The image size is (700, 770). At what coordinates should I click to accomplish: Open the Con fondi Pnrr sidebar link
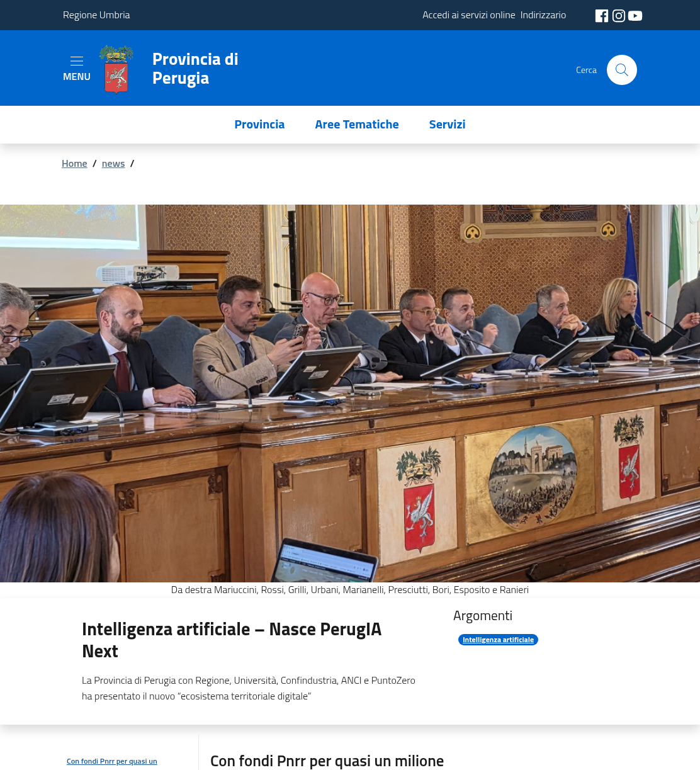tap(112, 761)
